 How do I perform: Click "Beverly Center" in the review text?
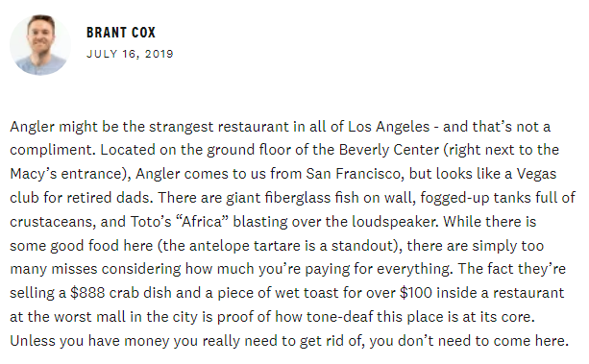[389, 150]
